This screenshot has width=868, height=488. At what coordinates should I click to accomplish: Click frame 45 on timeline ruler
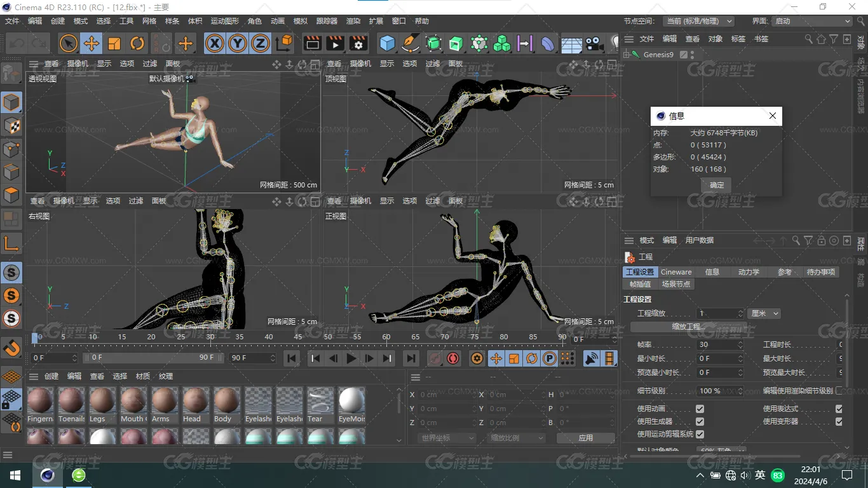click(298, 337)
